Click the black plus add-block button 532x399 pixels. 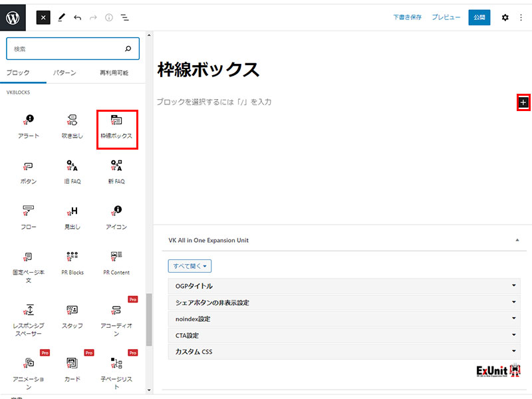[x=523, y=102]
